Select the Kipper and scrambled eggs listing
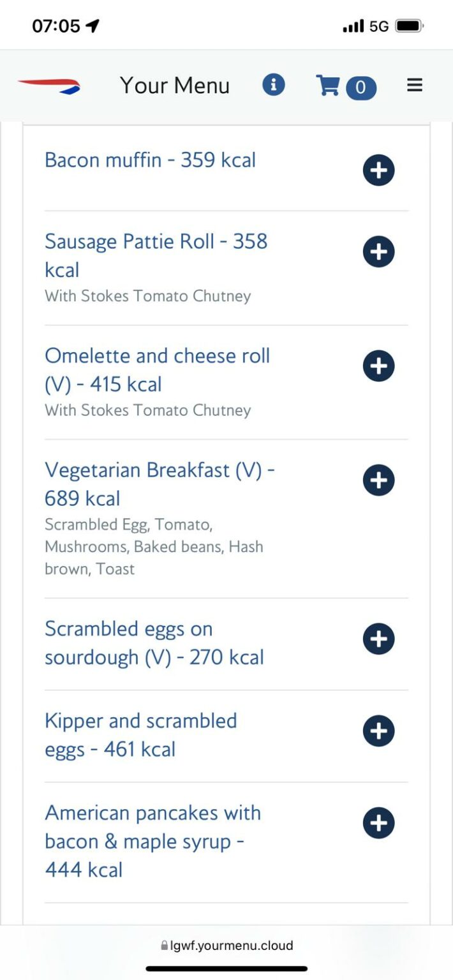This screenshot has width=453, height=980. point(141,734)
